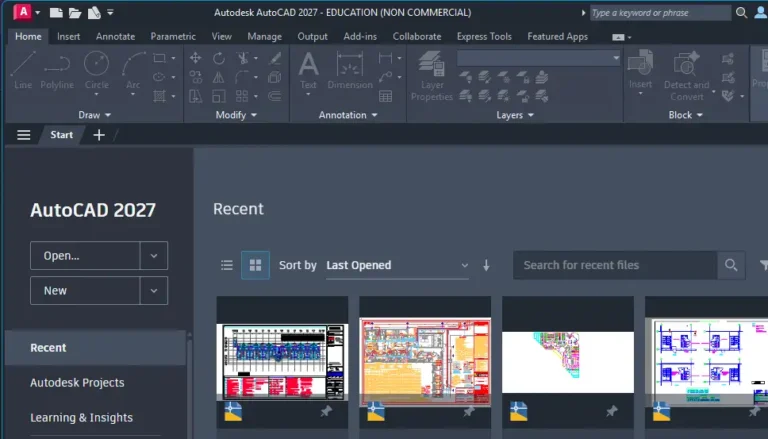Select the Circle tool
The image size is (768, 439).
tap(96, 71)
